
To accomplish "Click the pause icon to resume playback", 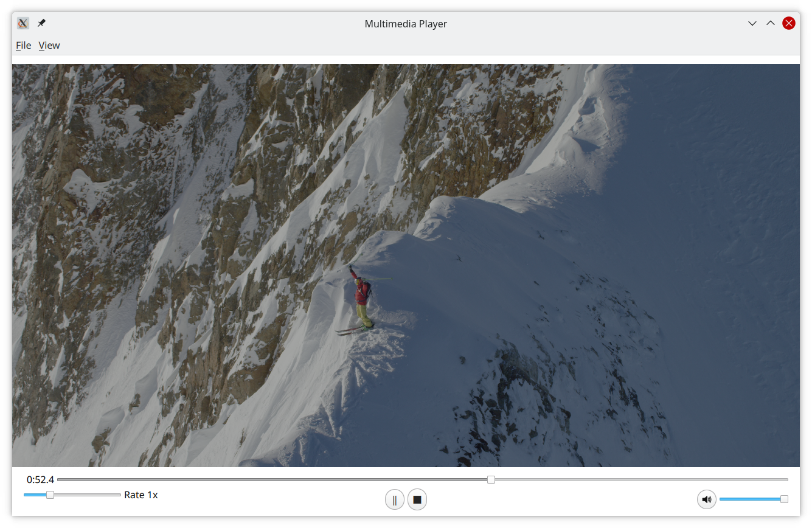I will (394, 499).
